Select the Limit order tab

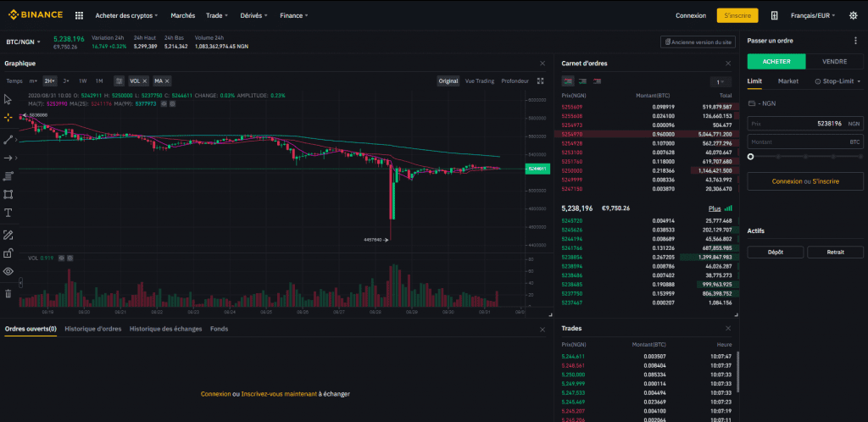click(754, 81)
